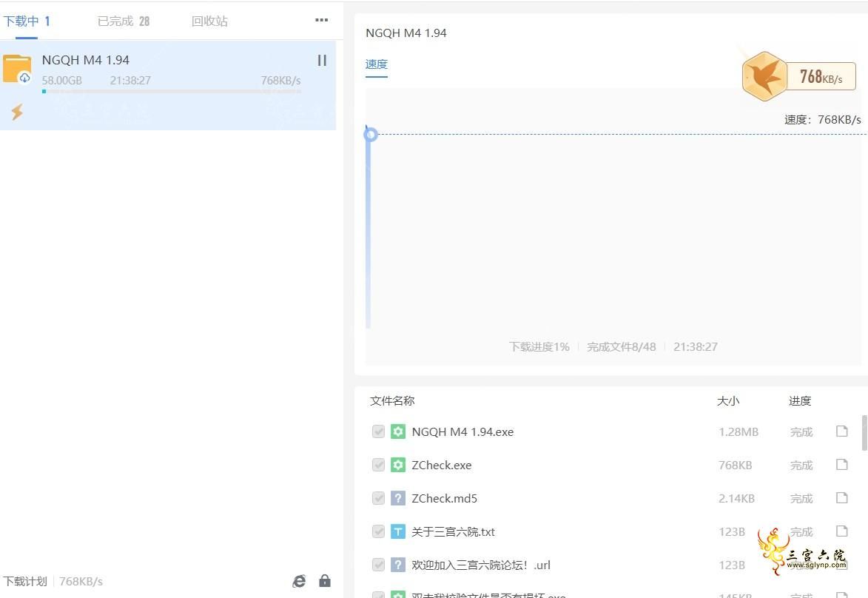Click 768KB/s in bottom status bar
This screenshot has width=868, height=598.
[81, 582]
